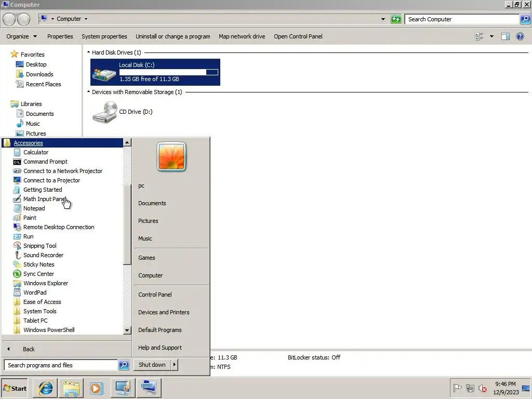Click the on-screen keyboard taskbar icon
Viewport: 532px width, 399px height.
click(149, 388)
